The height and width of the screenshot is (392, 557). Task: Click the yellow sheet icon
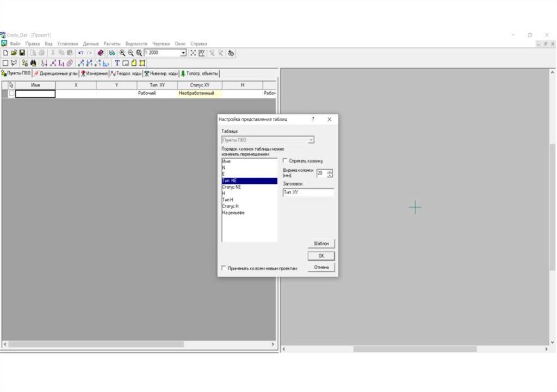tap(134, 63)
